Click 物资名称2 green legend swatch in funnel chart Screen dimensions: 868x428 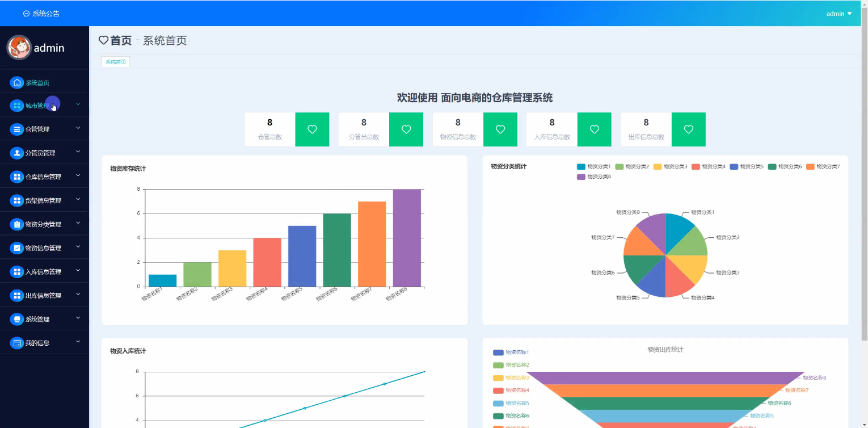coord(499,365)
